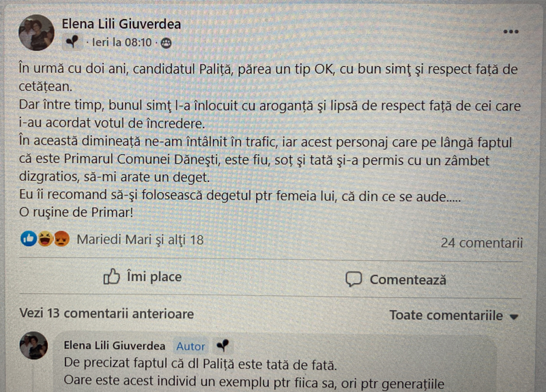546x392 pixels.
Task: Open the 'Toate comentariile' sort dropdown
Action: click(x=453, y=315)
